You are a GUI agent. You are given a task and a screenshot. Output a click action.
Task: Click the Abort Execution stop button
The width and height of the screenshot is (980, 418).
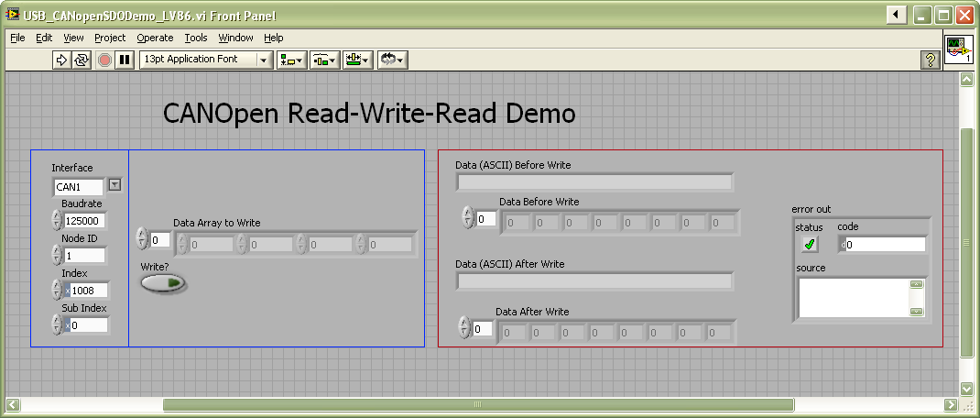(104, 60)
